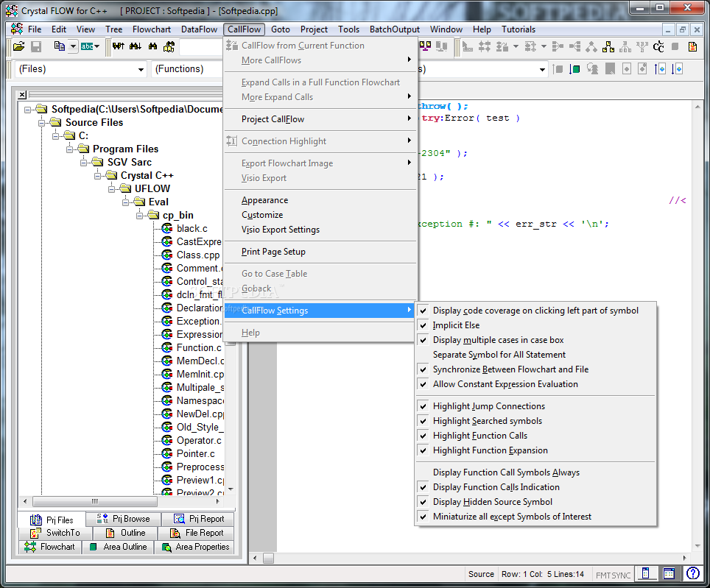
Task: Toggle Display multiple cases in case box
Action: coord(535,340)
